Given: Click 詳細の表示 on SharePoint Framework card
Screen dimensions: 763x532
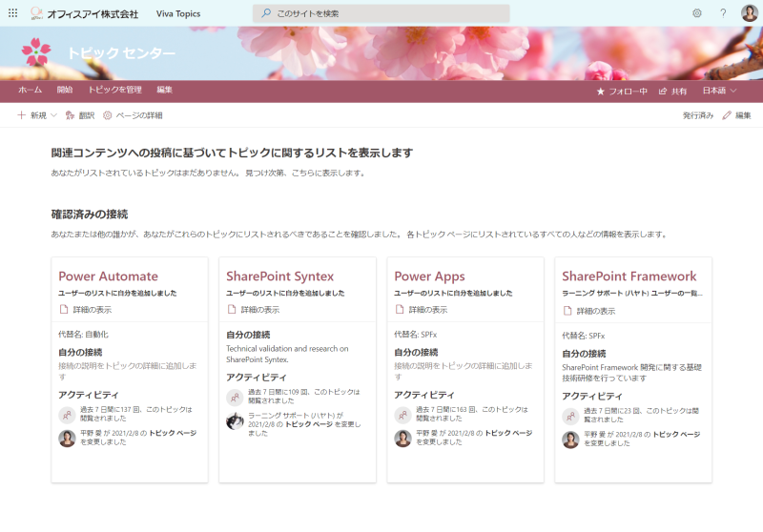Looking at the screenshot, I should point(589,311).
